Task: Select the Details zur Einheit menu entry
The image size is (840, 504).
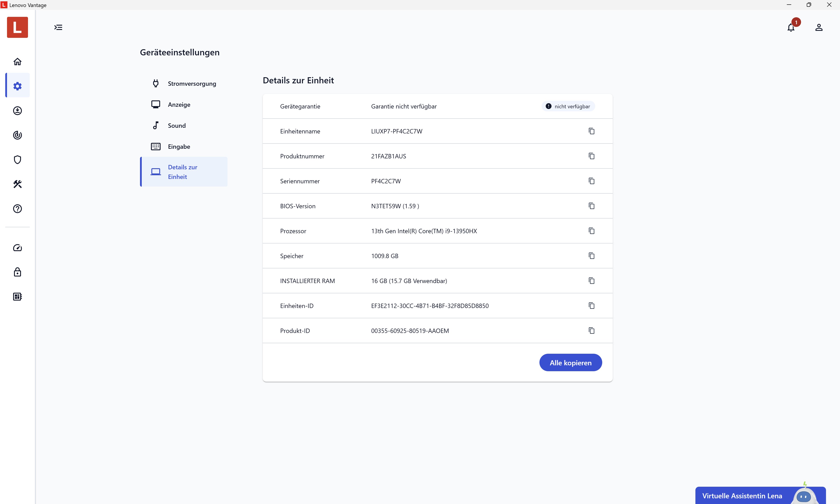Action: click(x=184, y=172)
